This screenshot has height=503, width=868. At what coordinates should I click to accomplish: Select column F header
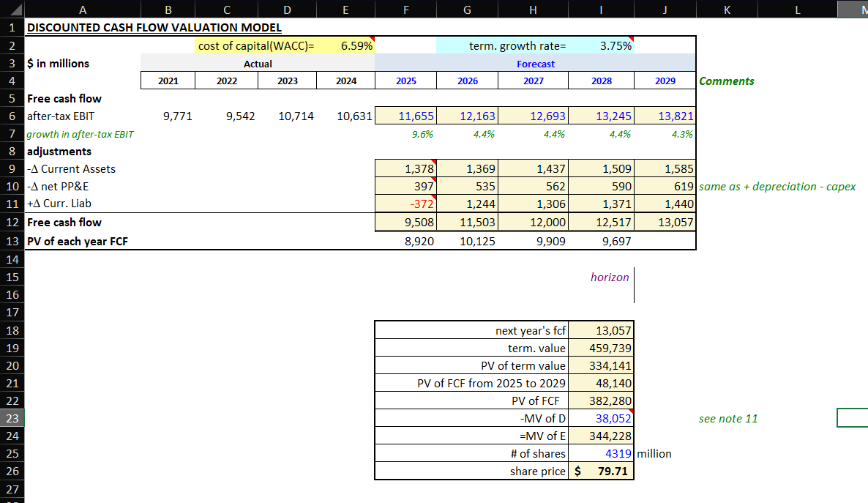[x=405, y=10]
